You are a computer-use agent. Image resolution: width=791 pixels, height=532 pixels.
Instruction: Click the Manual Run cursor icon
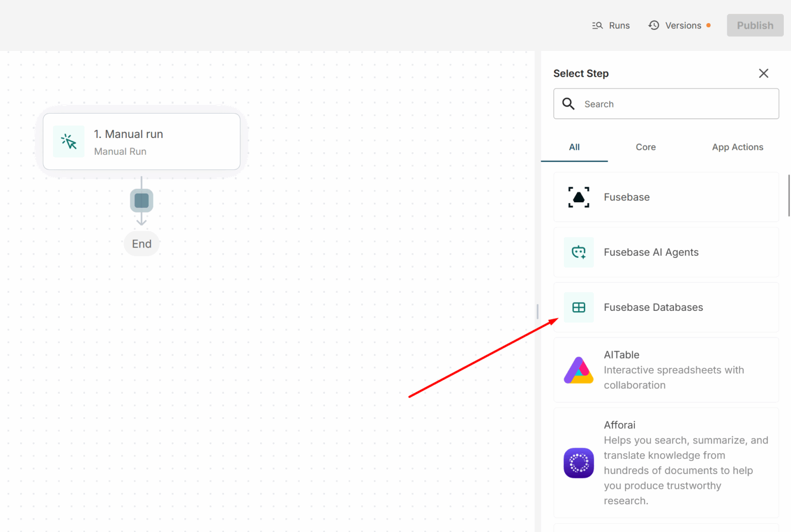click(68, 141)
